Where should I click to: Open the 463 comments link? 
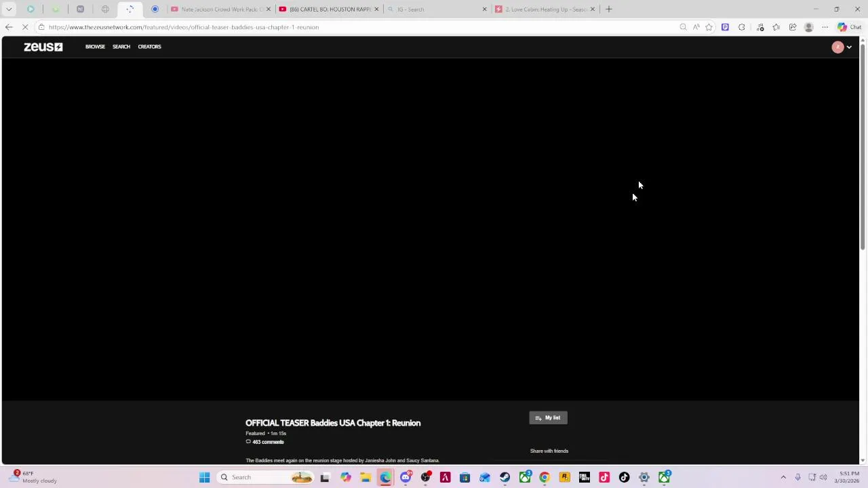click(265, 442)
